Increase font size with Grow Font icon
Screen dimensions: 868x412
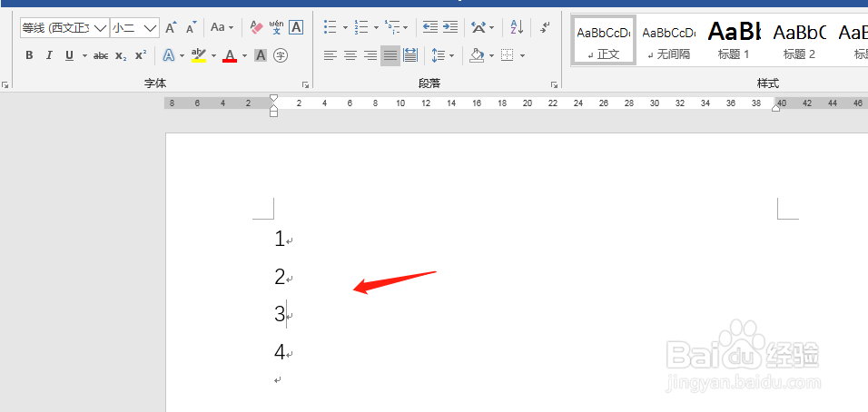[x=172, y=27]
